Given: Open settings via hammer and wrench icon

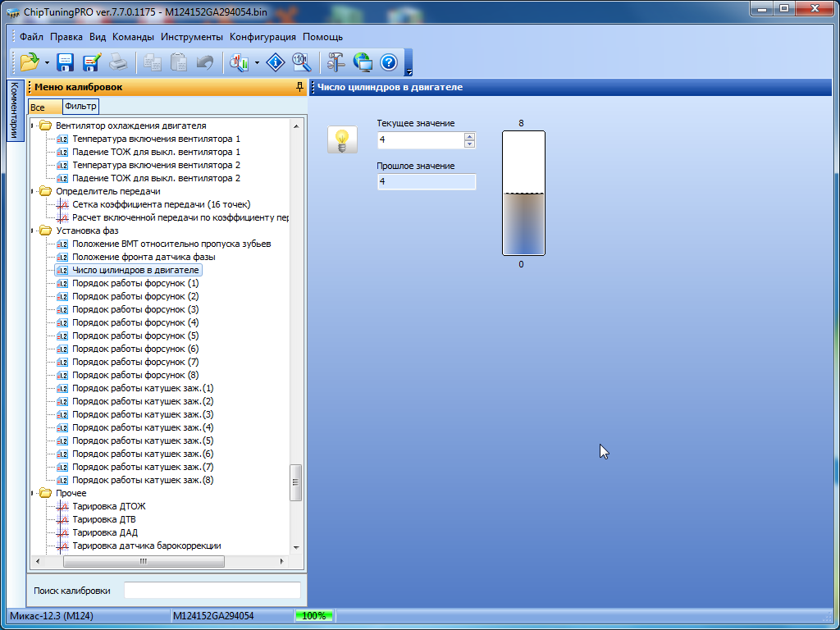Looking at the screenshot, I should (336, 62).
